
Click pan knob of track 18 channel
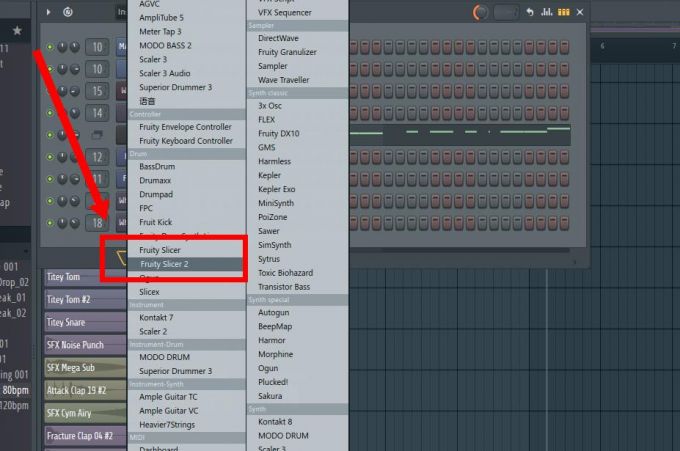[x=62, y=223]
